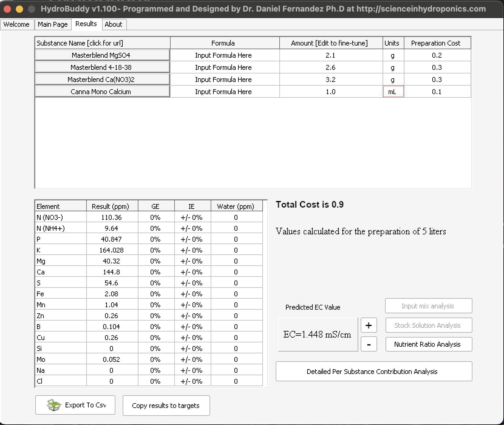Click the formula cell in the Canna Mono Calcium row

(225, 92)
